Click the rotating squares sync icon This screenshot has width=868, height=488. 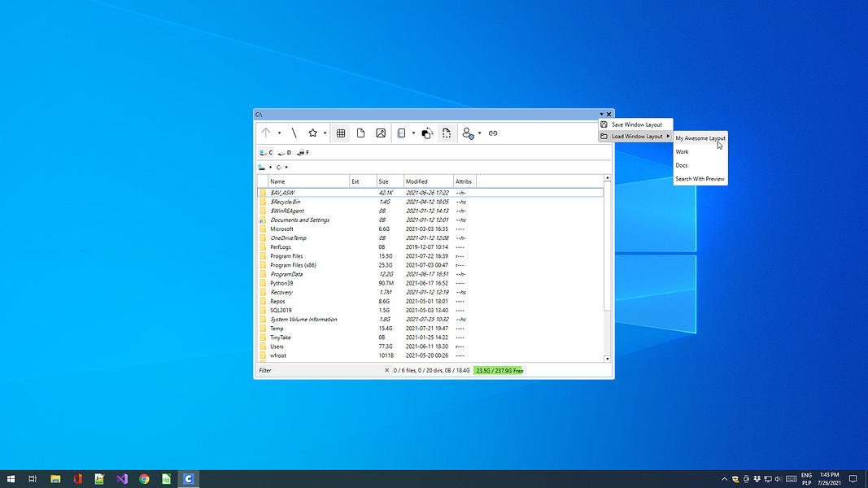(427, 133)
